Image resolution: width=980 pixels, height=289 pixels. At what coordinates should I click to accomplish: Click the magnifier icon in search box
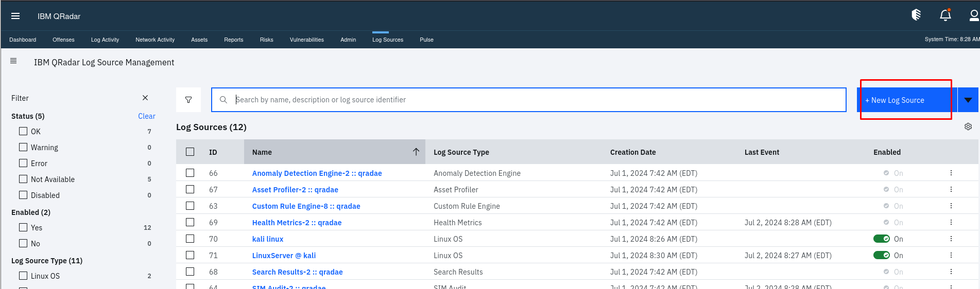pyautogui.click(x=223, y=100)
